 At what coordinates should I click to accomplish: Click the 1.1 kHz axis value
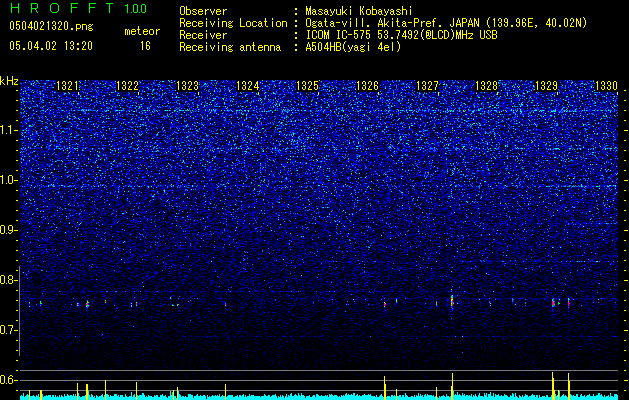tap(9, 130)
